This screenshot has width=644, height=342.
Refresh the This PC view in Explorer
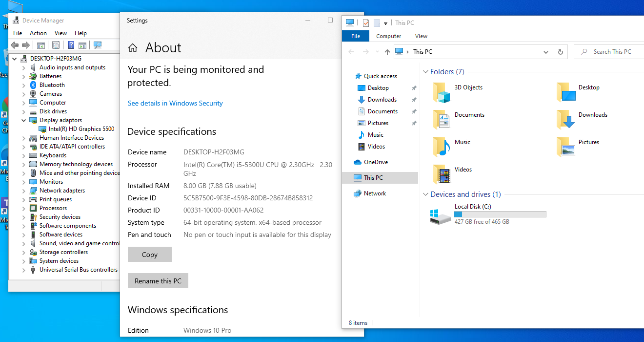pos(561,52)
